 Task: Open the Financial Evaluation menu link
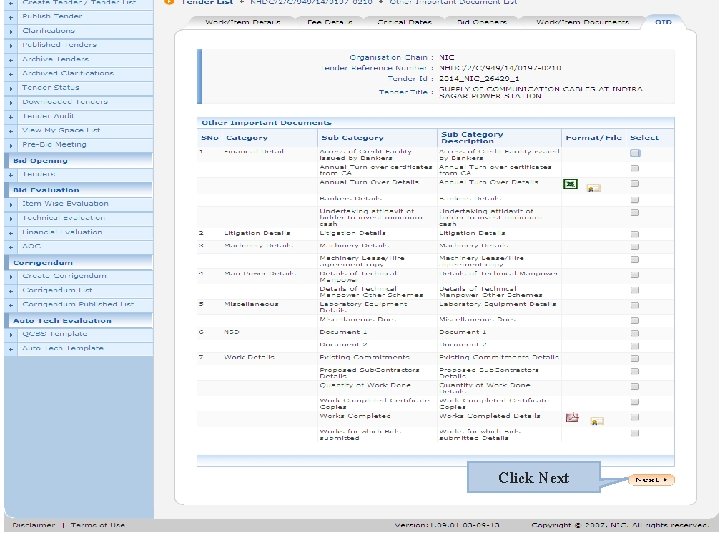click(x=62, y=232)
